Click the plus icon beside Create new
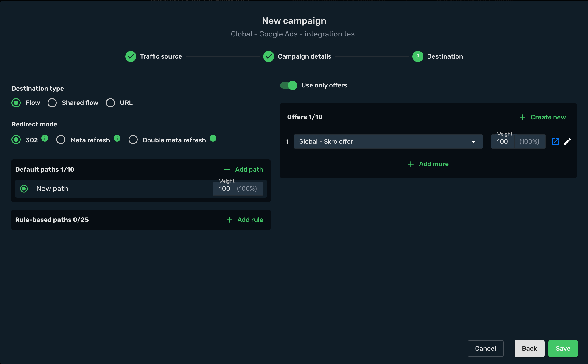This screenshot has width=588, height=364. [x=523, y=117]
